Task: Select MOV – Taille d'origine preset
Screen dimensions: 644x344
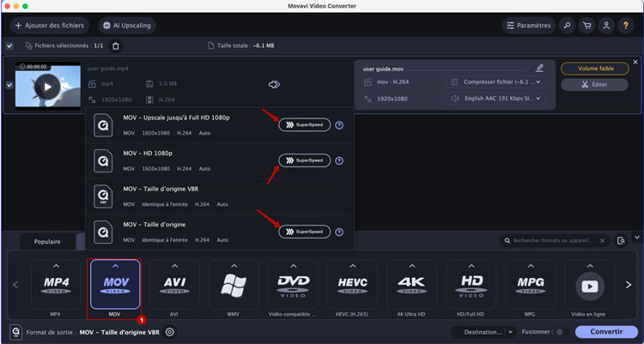Action: click(x=218, y=232)
